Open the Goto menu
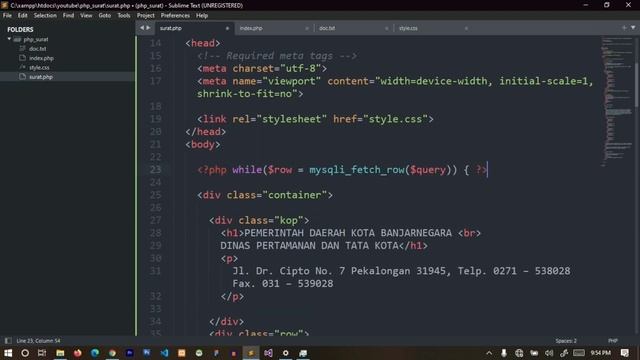The height and width of the screenshot is (360, 640). pyautogui.click(x=104, y=16)
